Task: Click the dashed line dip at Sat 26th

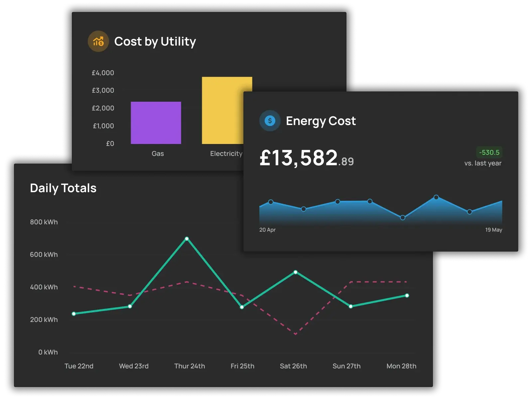Action: [x=295, y=334]
